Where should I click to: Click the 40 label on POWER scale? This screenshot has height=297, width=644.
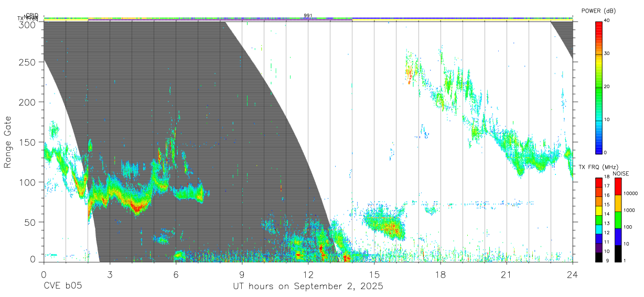point(607,21)
